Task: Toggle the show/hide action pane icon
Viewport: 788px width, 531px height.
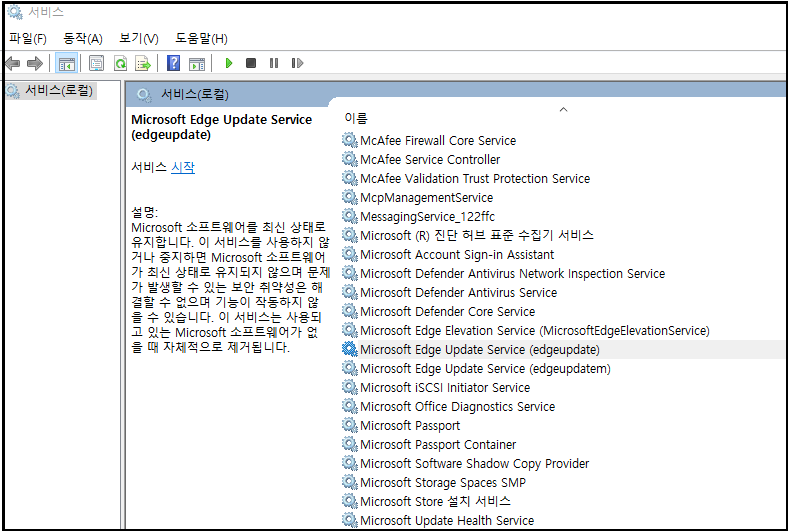Action: pyautogui.click(x=197, y=64)
